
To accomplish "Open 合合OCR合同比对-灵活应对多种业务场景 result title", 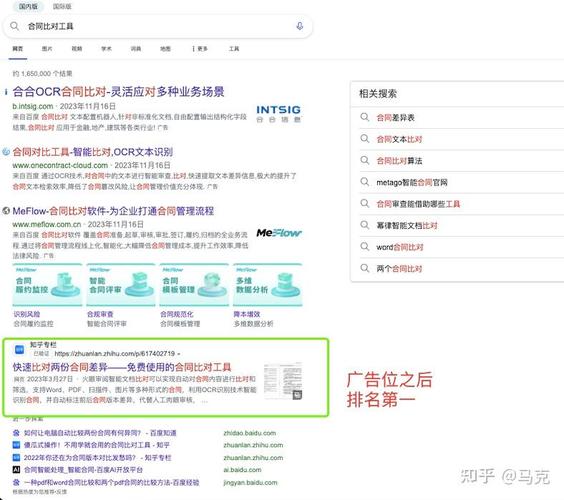I will (118, 92).
